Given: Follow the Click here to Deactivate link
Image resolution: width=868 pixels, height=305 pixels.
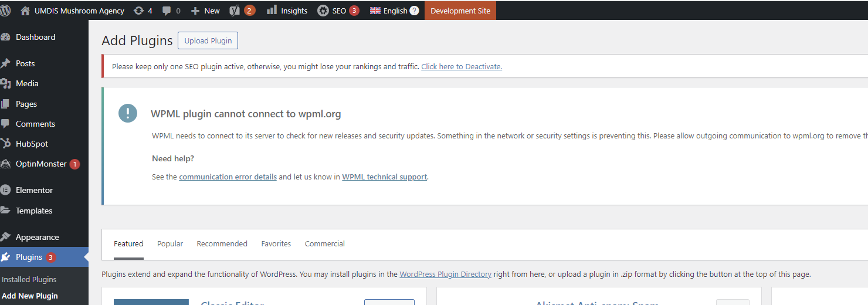Looking at the screenshot, I should point(462,67).
